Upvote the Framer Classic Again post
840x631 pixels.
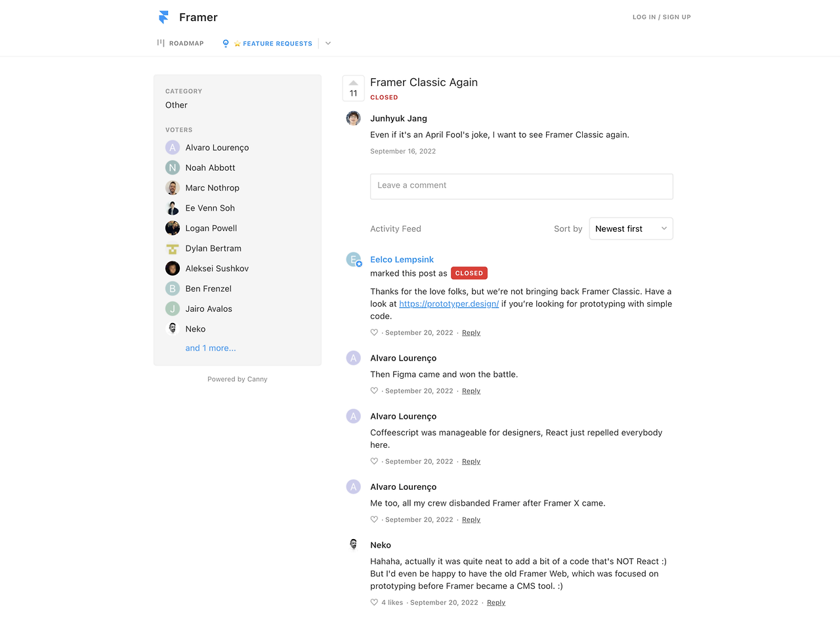click(x=353, y=89)
